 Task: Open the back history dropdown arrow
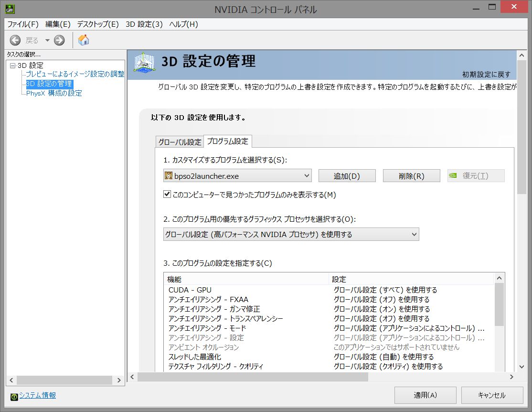coord(47,41)
